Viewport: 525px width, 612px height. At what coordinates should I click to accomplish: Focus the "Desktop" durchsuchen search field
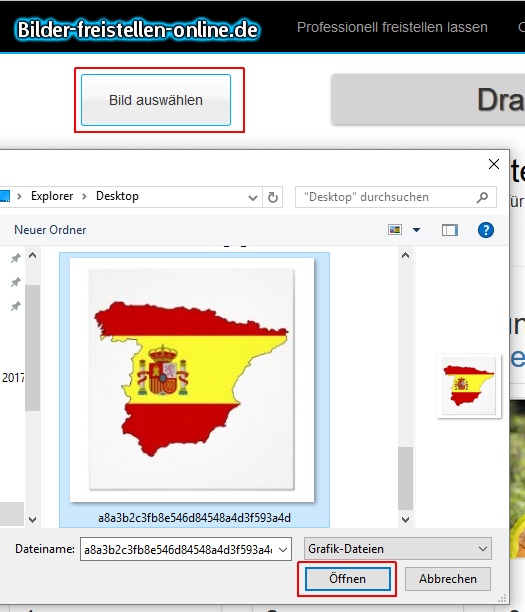[396, 197]
